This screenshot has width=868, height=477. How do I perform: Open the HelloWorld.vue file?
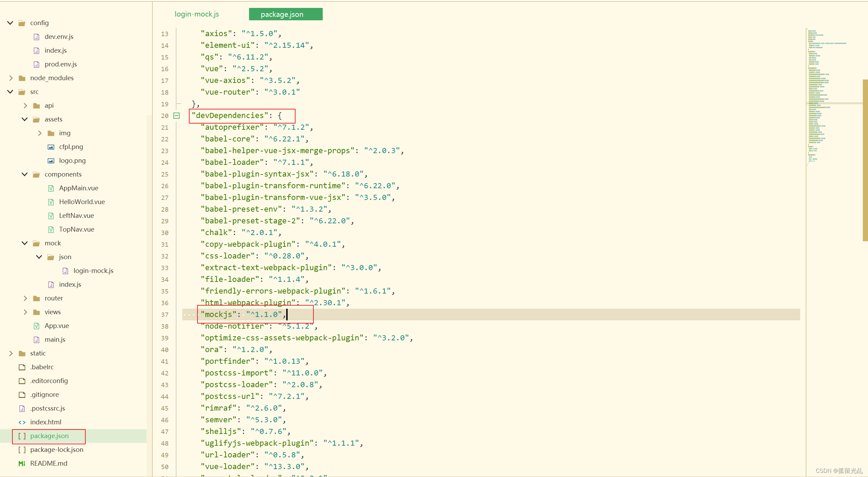click(x=82, y=202)
